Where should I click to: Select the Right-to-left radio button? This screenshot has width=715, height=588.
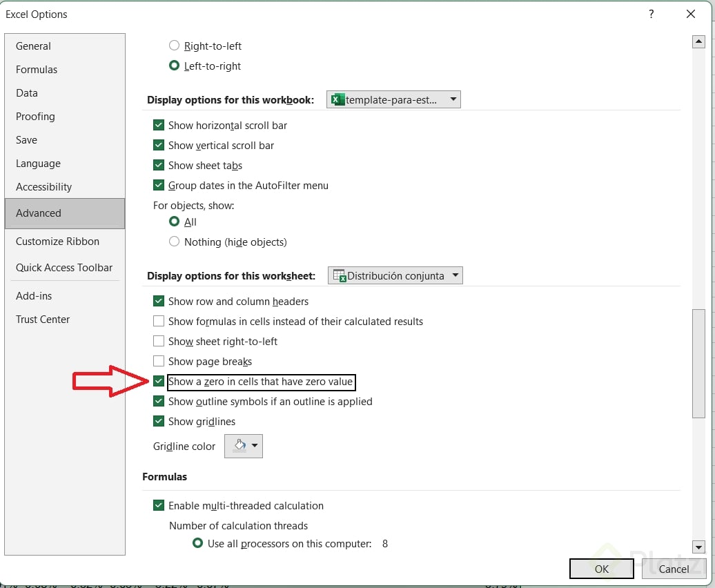pos(174,46)
